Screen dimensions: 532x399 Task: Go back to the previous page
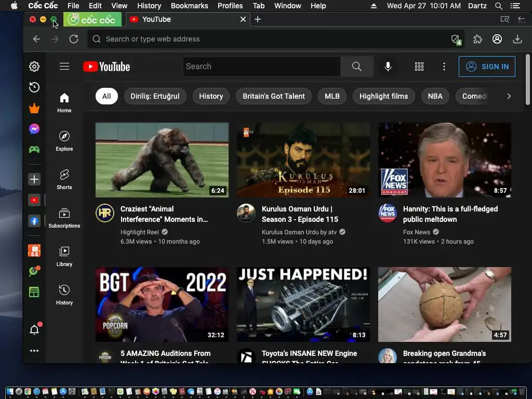[36, 39]
